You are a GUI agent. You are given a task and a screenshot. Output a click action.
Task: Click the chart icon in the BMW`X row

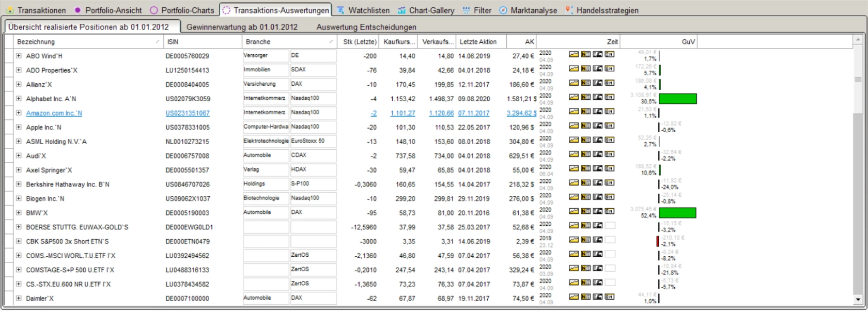(574, 211)
